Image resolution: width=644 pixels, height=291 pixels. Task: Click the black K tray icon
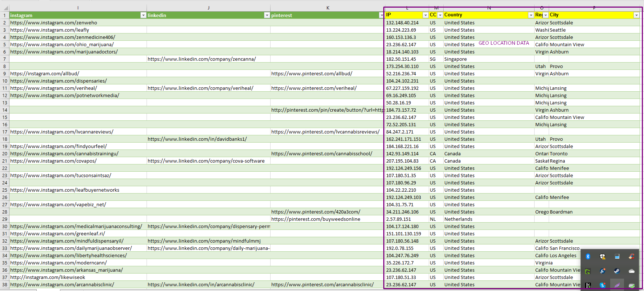[x=588, y=285]
